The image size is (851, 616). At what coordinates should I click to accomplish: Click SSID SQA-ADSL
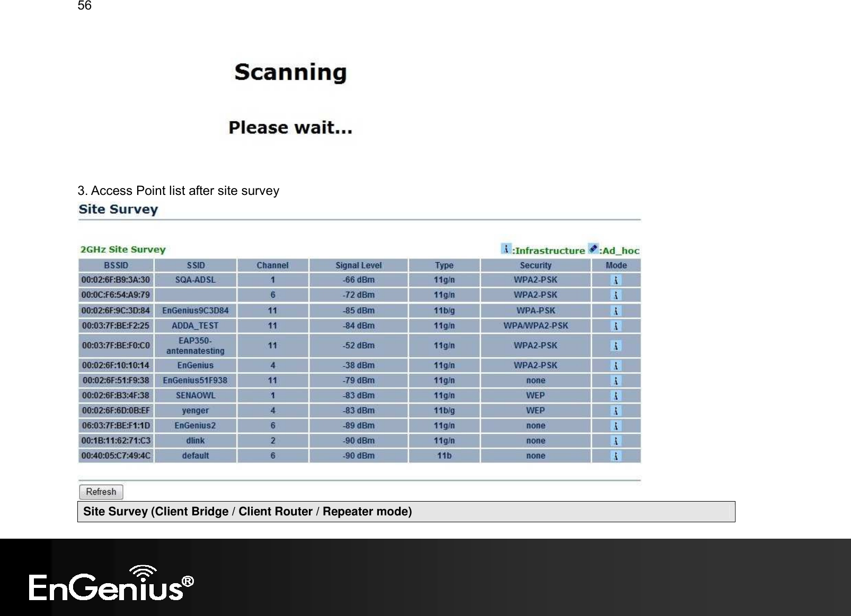coord(196,280)
